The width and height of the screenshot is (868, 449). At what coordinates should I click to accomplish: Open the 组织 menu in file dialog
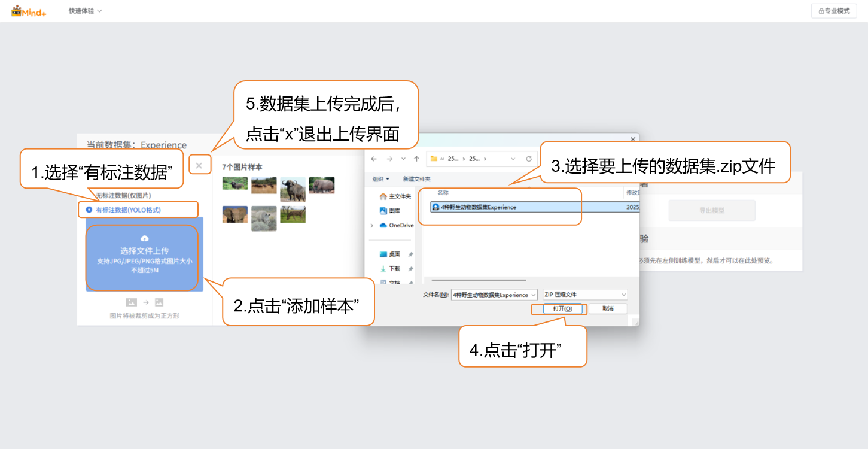pyautogui.click(x=380, y=179)
